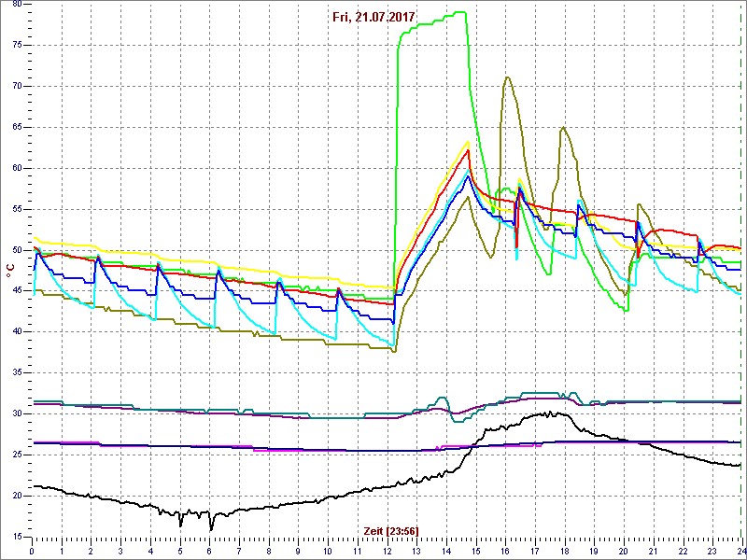Select the 30 value on temperature axis
The width and height of the screenshot is (747, 560).
(x=18, y=413)
